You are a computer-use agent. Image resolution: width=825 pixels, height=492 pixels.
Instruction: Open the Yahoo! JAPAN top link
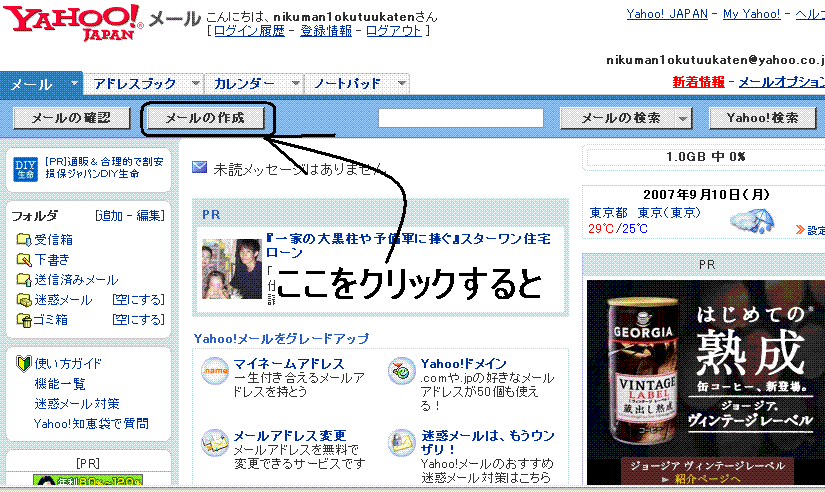(x=667, y=14)
